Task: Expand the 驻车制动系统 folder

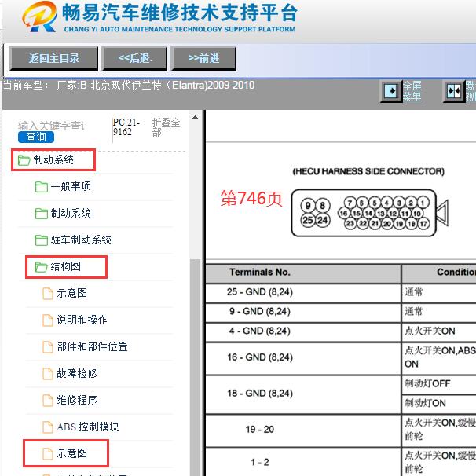Action: click(x=81, y=240)
